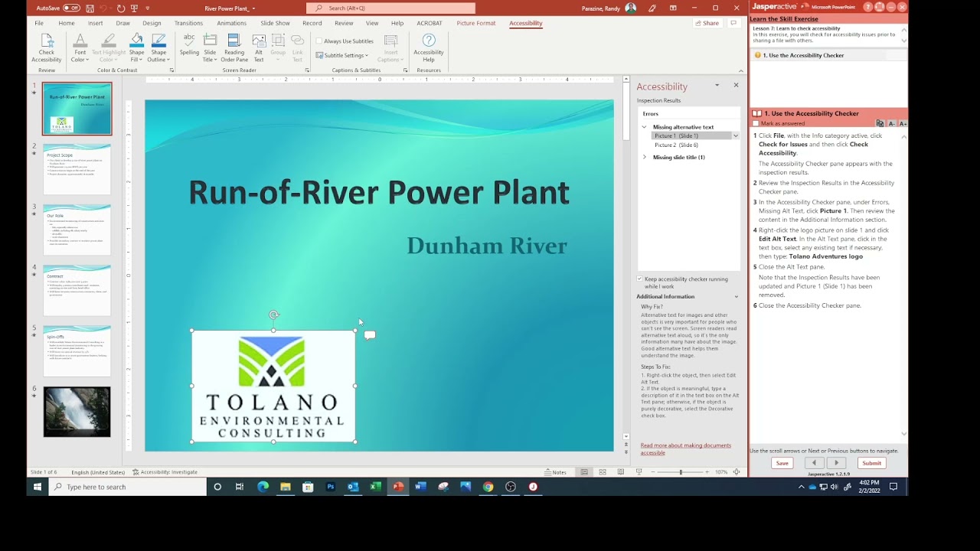Click the Alt Text ribbon button
Image resolution: width=980 pixels, height=551 pixels.
pos(259,48)
